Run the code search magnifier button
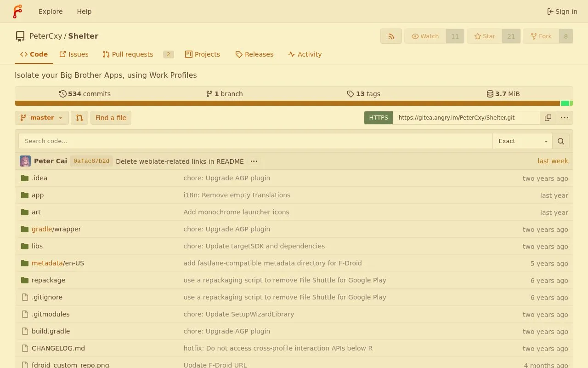The height and width of the screenshot is (368, 588). pos(561,141)
